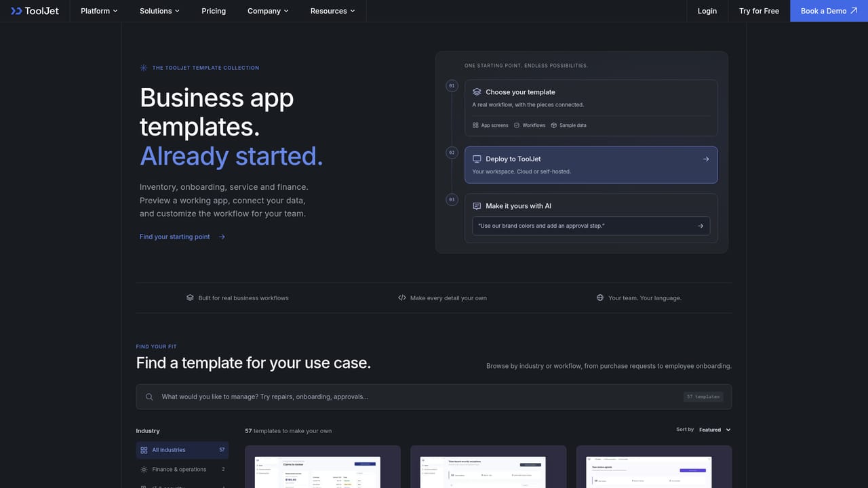Click the layers icon beside Choose your template
Image resolution: width=868 pixels, height=488 pixels.
tap(477, 92)
